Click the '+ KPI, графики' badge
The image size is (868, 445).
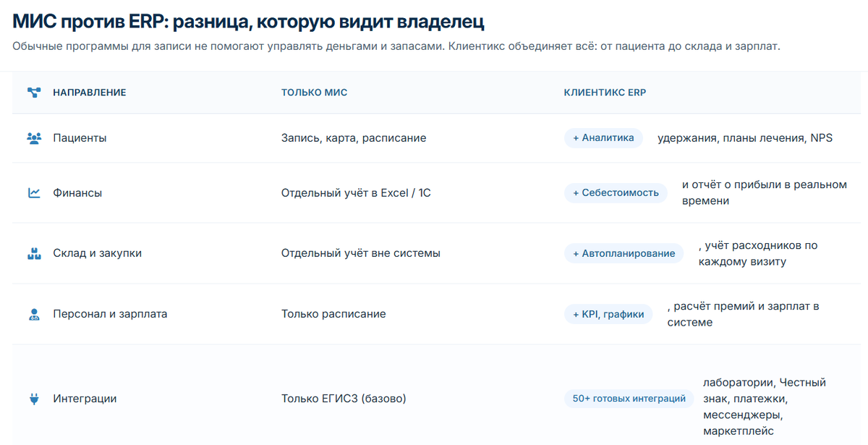(608, 314)
